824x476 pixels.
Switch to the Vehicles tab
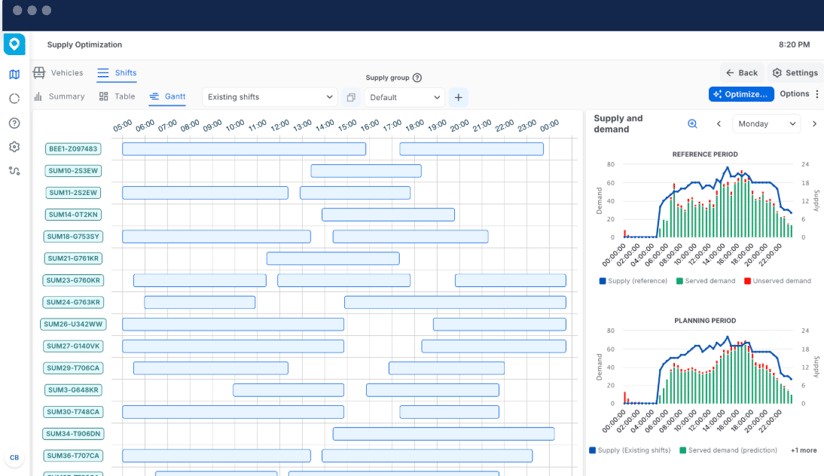click(58, 73)
